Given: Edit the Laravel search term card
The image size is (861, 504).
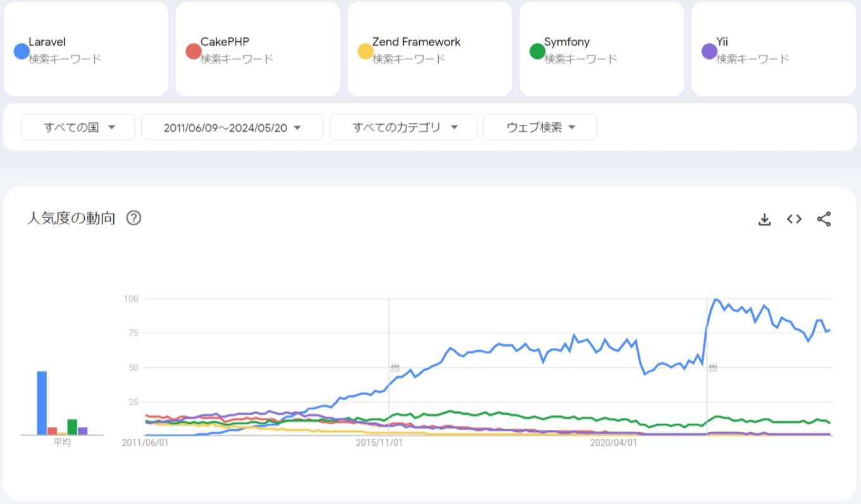Looking at the screenshot, I should [x=86, y=49].
